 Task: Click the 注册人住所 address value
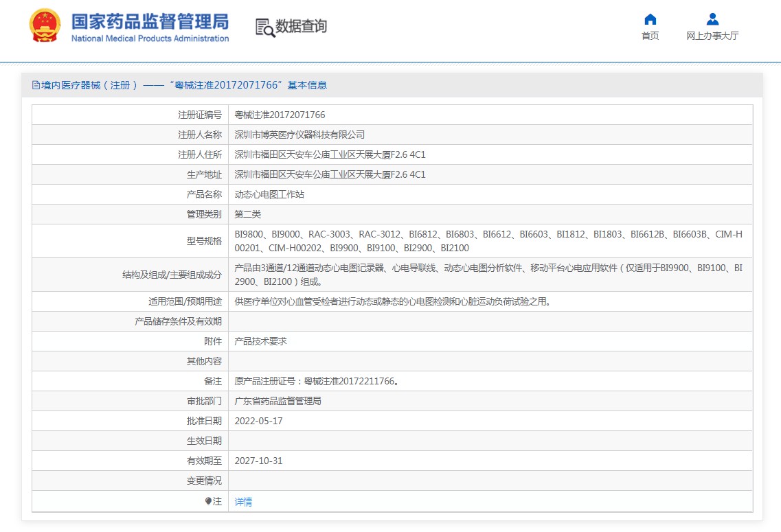(330, 154)
